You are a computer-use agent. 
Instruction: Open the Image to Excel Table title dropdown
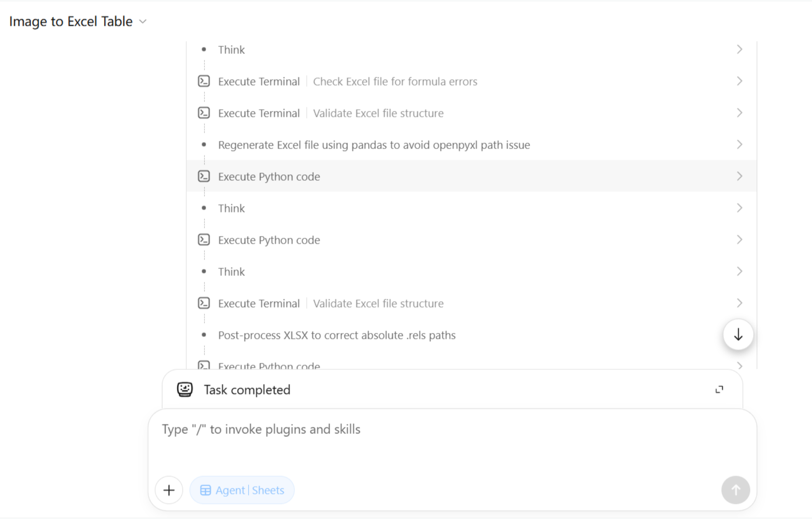point(143,21)
